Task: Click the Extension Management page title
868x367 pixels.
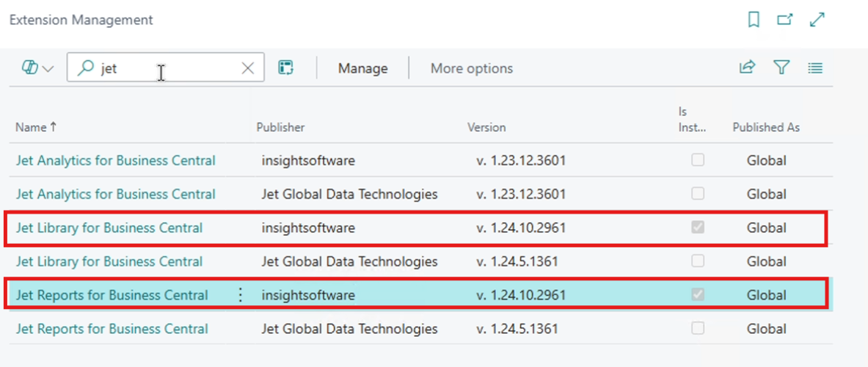Action: coord(81,20)
